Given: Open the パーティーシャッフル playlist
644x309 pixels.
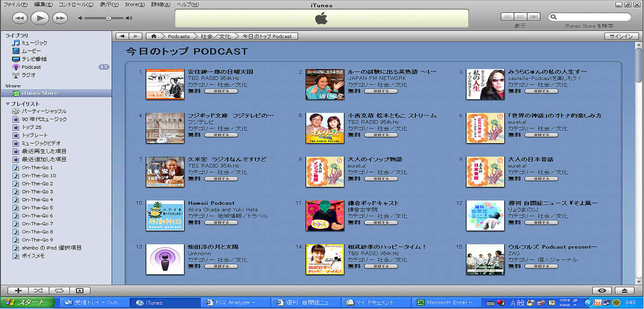Looking at the screenshot, I should (x=44, y=111).
